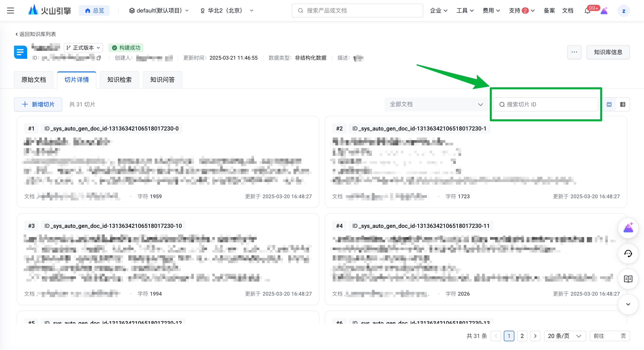
Task: Go to next page arrow
Action: coord(535,336)
